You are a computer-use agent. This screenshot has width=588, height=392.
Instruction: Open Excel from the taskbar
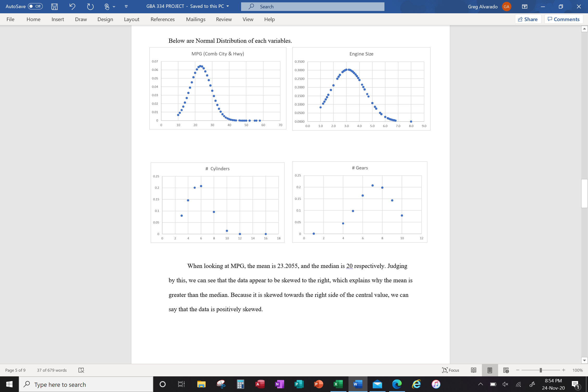[338, 384]
